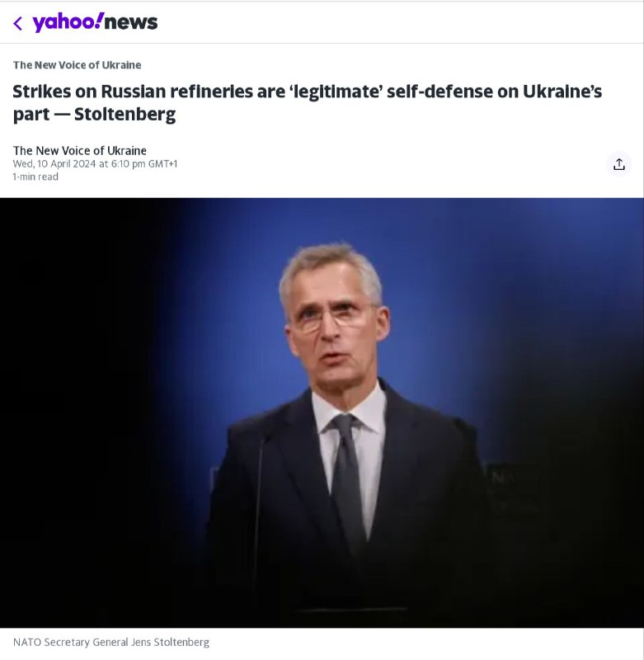Image resolution: width=644 pixels, height=660 pixels.
Task: Select the word "Stoltenberg" in the headline
Action: (x=125, y=114)
